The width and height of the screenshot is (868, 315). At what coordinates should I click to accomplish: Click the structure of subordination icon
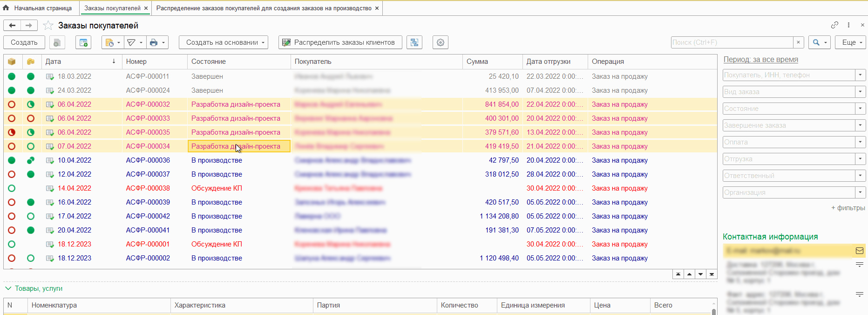414,42
